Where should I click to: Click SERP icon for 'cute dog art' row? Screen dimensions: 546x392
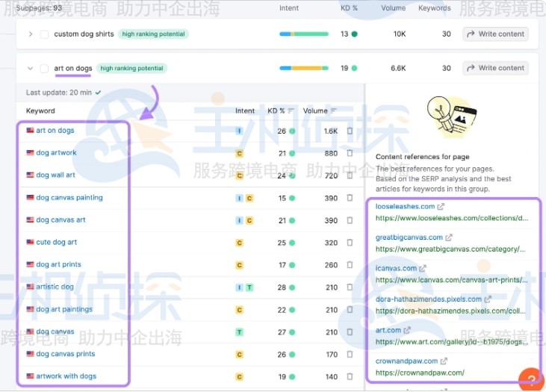click(350, 243)
